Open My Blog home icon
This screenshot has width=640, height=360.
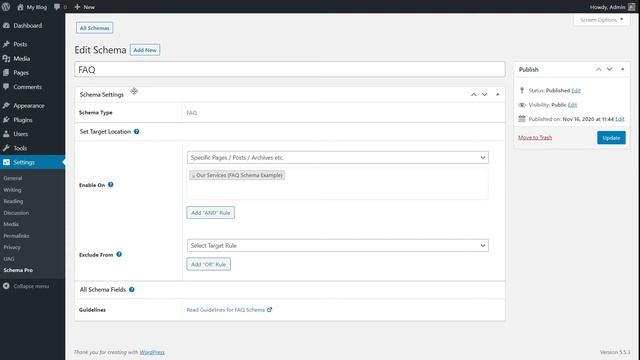point(20,7)
